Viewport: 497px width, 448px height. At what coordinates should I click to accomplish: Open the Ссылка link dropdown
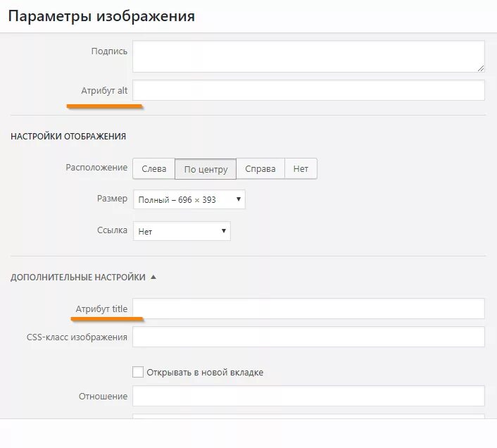coord(182,231)
